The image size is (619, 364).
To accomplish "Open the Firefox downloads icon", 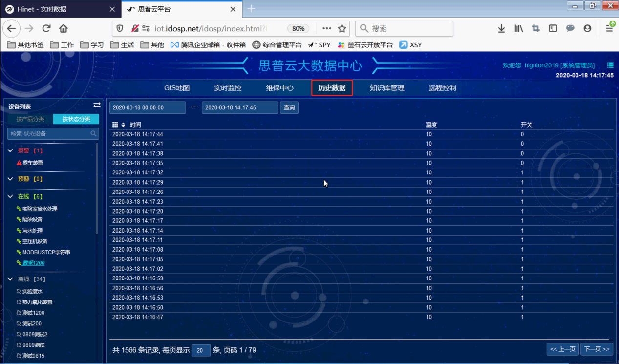I will point(501,28).
